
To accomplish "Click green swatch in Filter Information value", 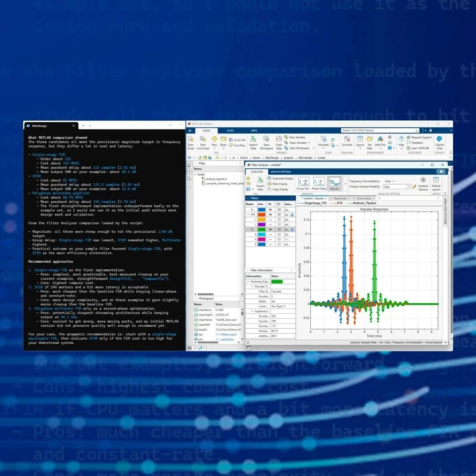I will (277, 282).
